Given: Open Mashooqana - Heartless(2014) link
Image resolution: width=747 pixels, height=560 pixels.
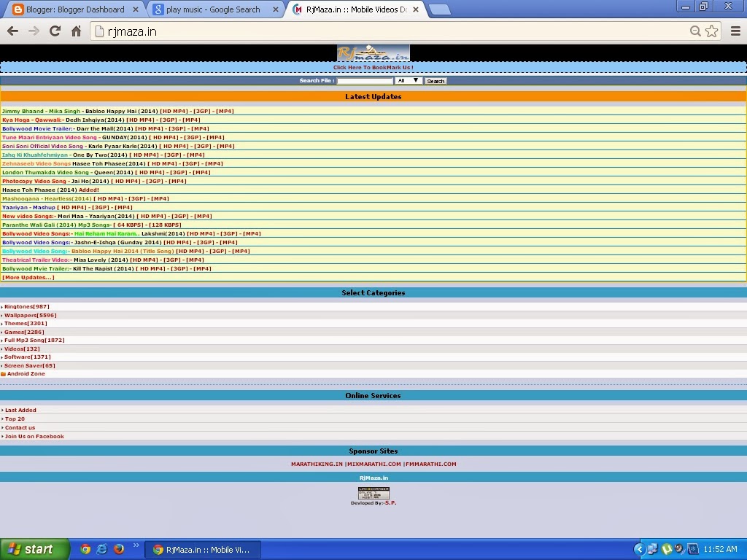Looking at the screenshot, I should click(47, 198).
